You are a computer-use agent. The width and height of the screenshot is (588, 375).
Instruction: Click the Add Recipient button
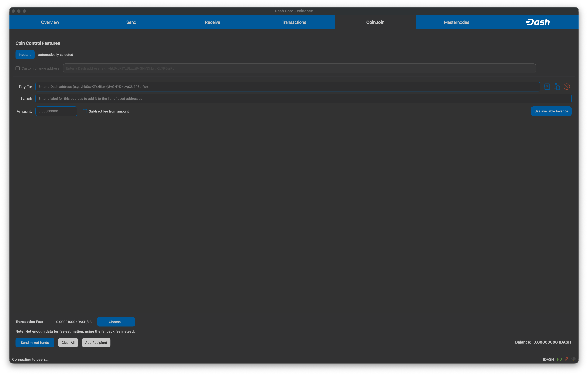96,342
